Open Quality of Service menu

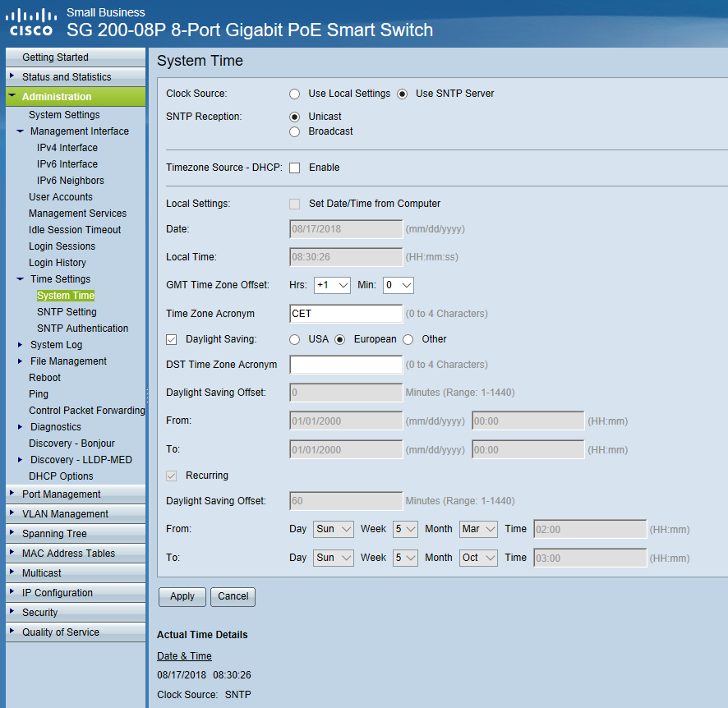(76, 632)
